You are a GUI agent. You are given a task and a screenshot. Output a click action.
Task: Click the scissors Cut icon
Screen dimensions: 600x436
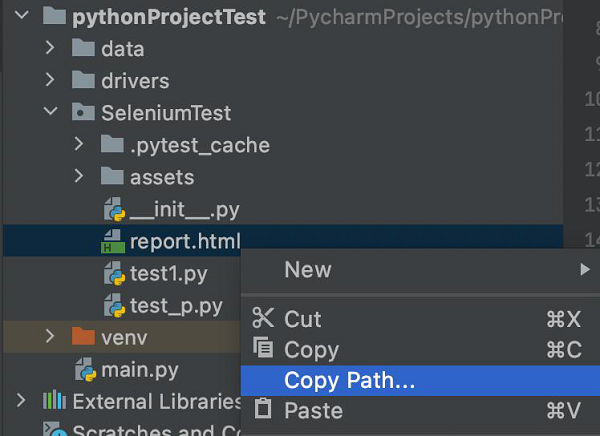(x=263, y=319)
